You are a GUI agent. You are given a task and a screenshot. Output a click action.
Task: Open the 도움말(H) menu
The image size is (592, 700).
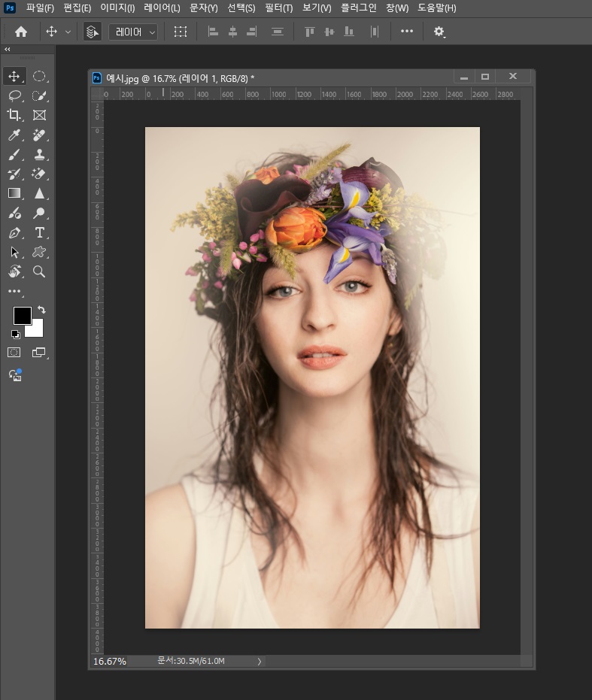pos(436,8)
